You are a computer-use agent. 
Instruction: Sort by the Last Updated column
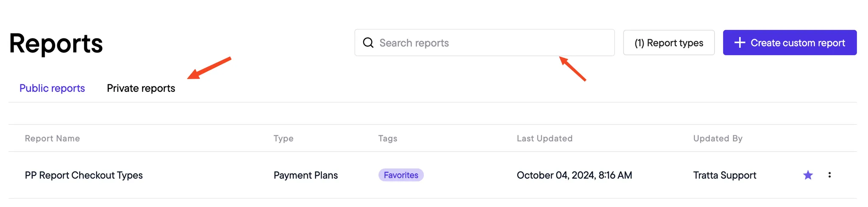click(545, 138)
